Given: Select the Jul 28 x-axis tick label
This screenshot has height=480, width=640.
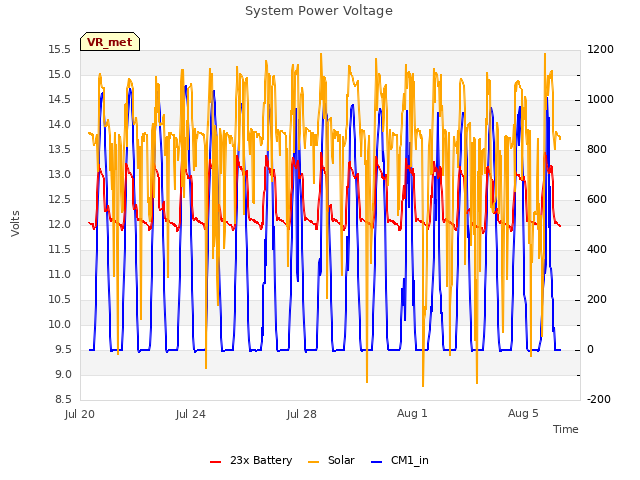Looking at the screenshot, I should click(x=302, y=414).
